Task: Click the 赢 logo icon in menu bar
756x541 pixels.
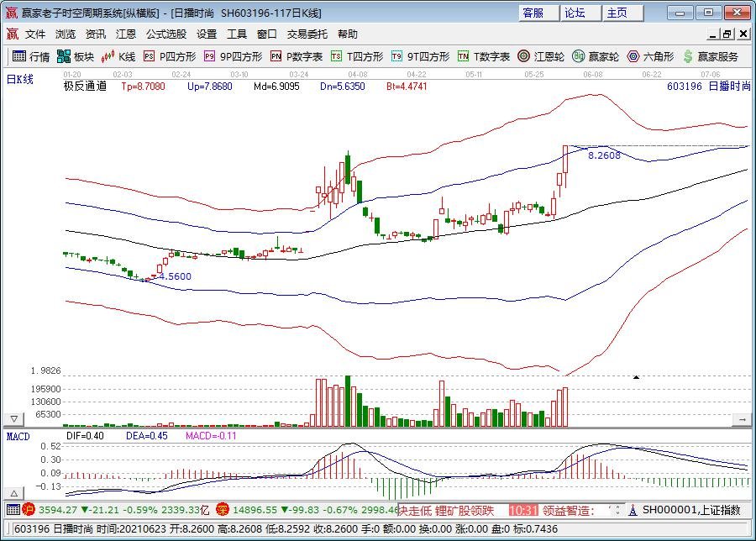Action: click(x=12, y=34)
